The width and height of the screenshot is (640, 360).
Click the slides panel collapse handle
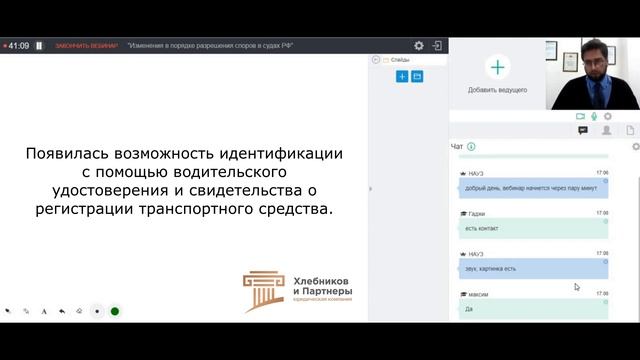(x=370, y=189)
